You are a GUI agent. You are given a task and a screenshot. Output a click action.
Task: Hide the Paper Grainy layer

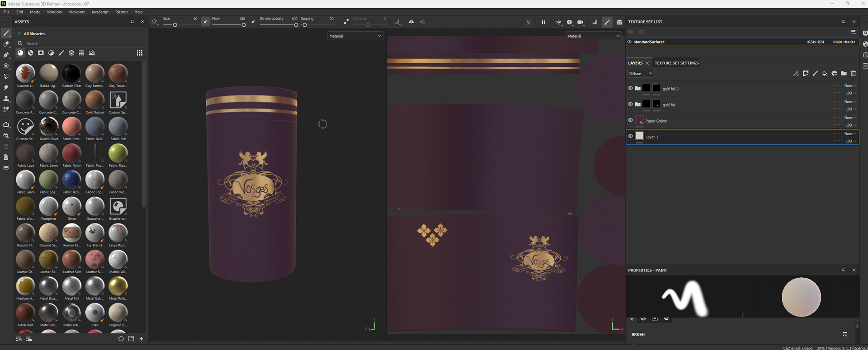(630, 120)
